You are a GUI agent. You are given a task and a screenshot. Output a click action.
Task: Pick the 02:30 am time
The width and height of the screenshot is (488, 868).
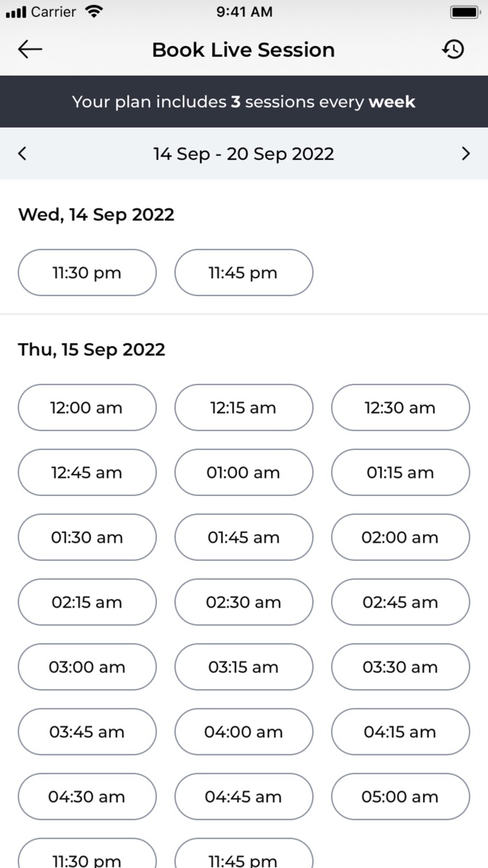pyautogui.click(x=243, y=602)
